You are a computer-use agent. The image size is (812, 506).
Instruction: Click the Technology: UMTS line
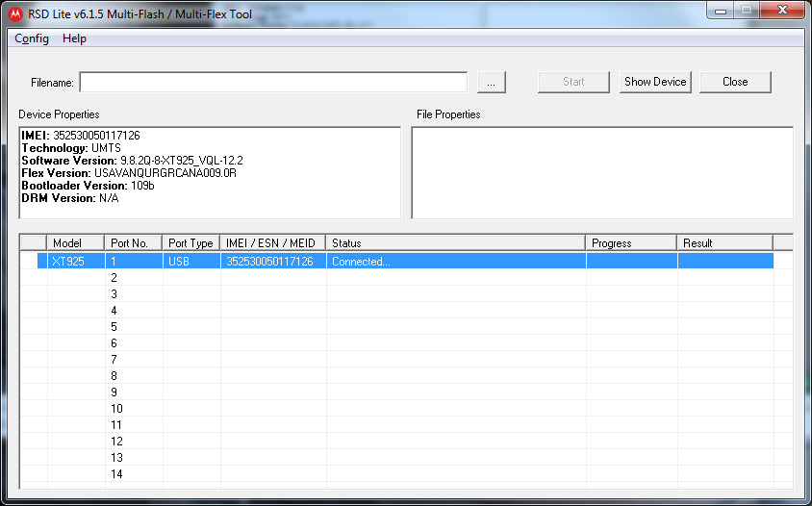coord(71,148)
